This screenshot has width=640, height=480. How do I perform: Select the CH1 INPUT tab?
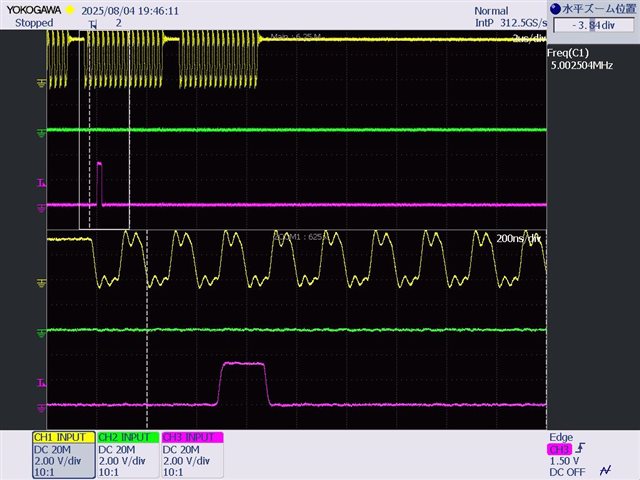(64, 437)
